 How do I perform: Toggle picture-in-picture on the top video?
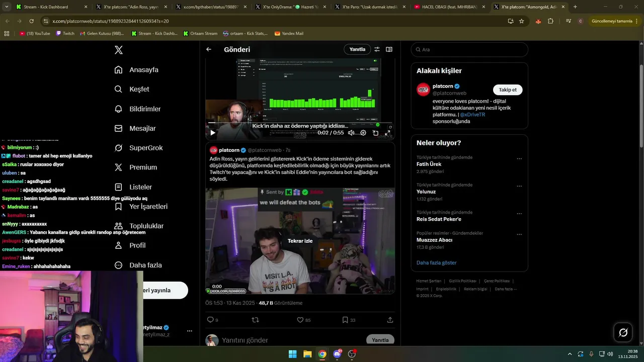click(375, 133)
